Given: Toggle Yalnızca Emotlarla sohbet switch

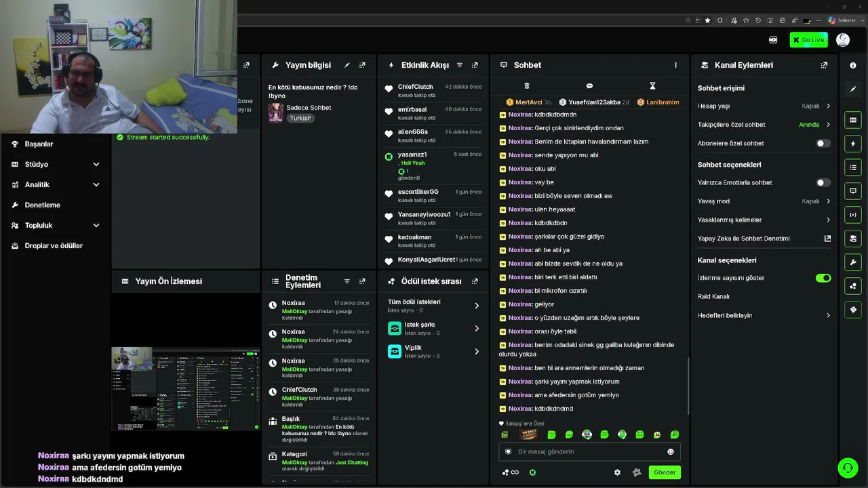Looking at the screenshot, I should click(823, 183).
